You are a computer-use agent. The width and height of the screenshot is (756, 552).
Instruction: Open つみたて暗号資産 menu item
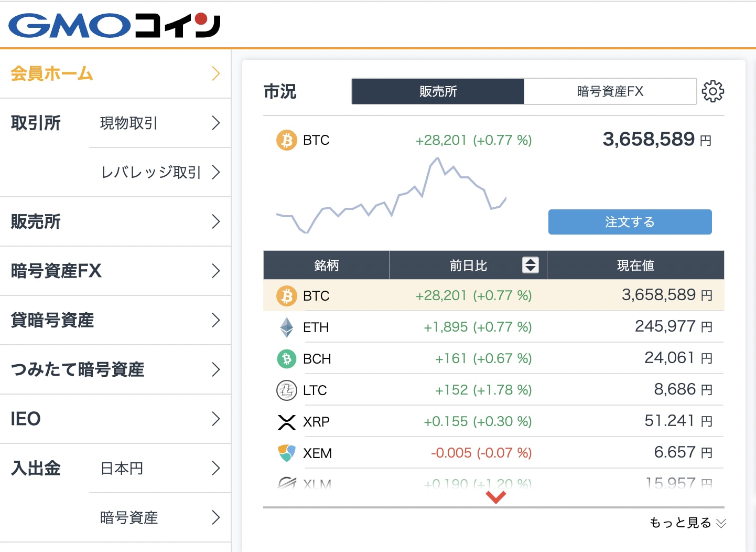[x=115, y=369]
